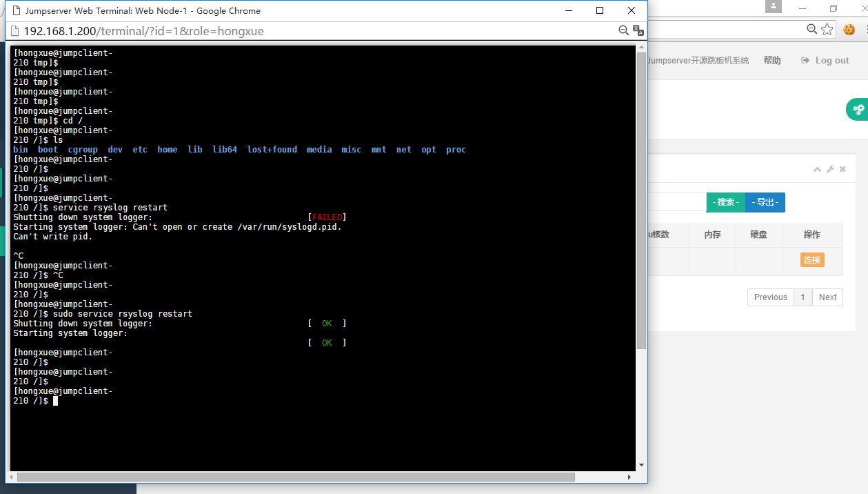Click the 'proc' directory name in ls output
The image size is (868, 494).
pos(456,150)
